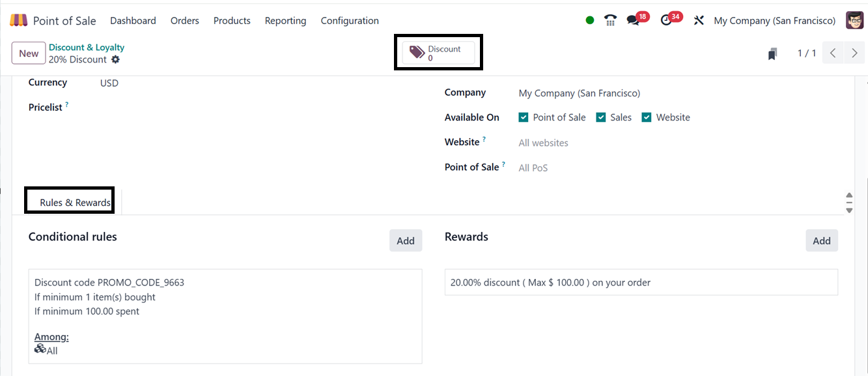Open the debug tools wrench icon

point(699,20)
